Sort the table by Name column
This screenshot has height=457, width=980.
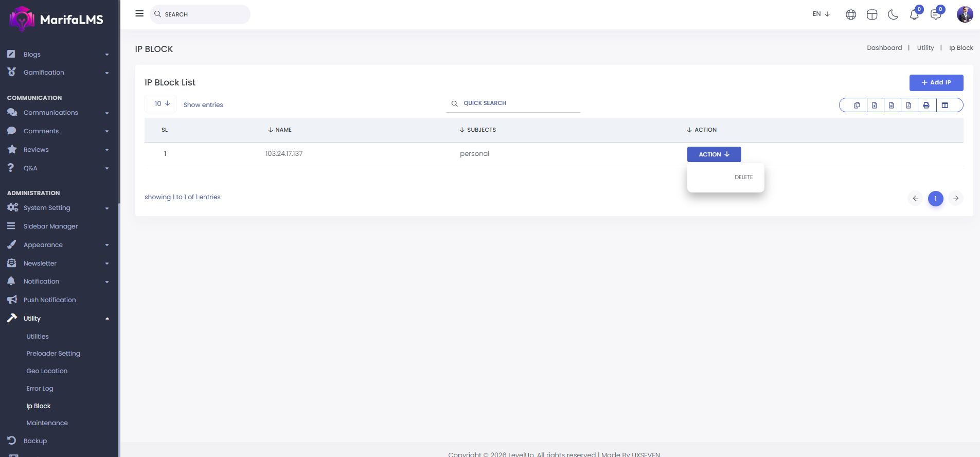[280, 130]
